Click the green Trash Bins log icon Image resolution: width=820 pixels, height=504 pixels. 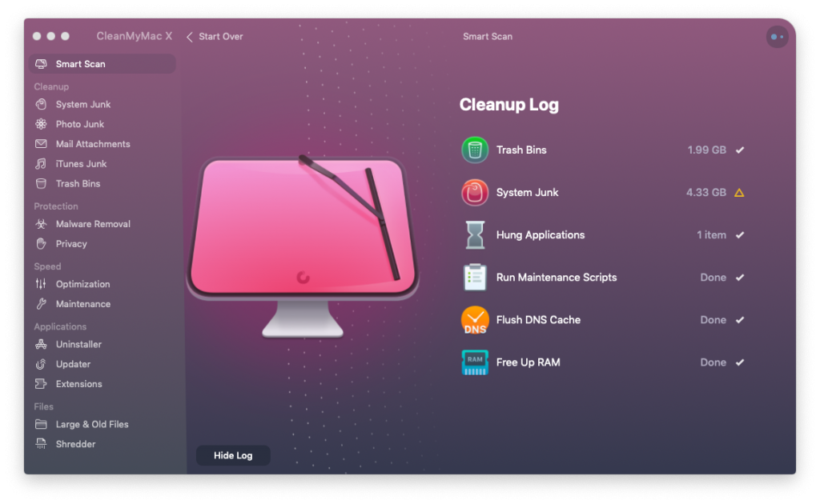click(x=475, y=150)
